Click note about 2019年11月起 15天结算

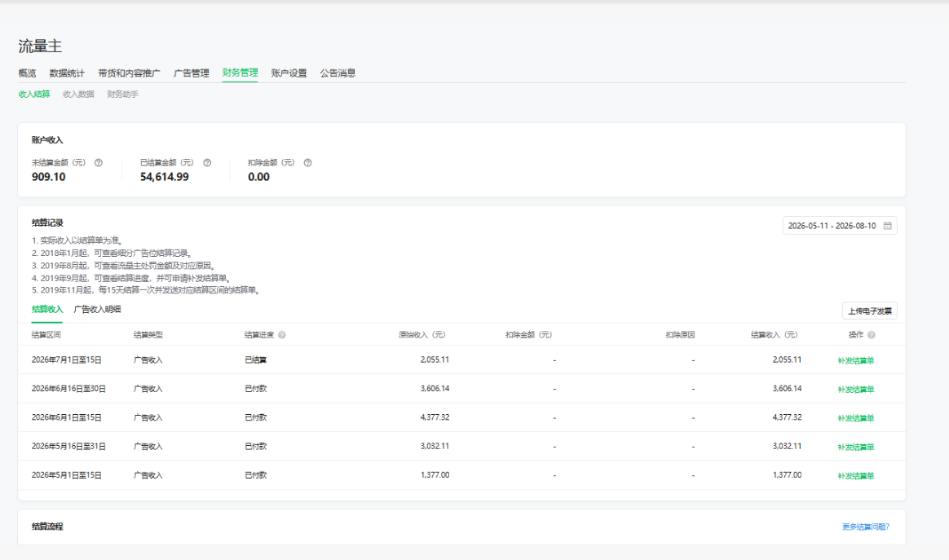click(x=147, y=290)
